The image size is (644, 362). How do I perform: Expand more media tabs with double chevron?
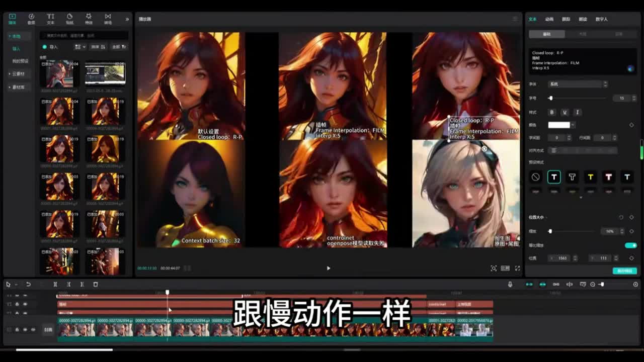(127, 19)
